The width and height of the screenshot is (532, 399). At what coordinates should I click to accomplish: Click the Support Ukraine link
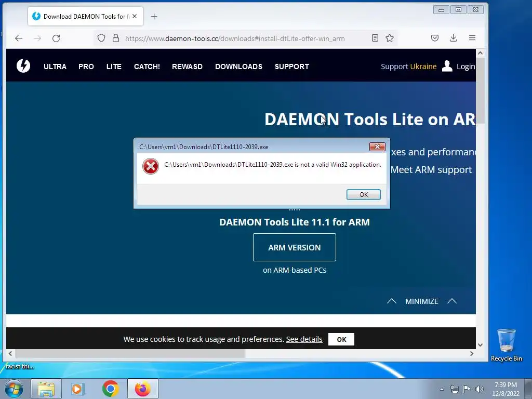pos(408,66)
